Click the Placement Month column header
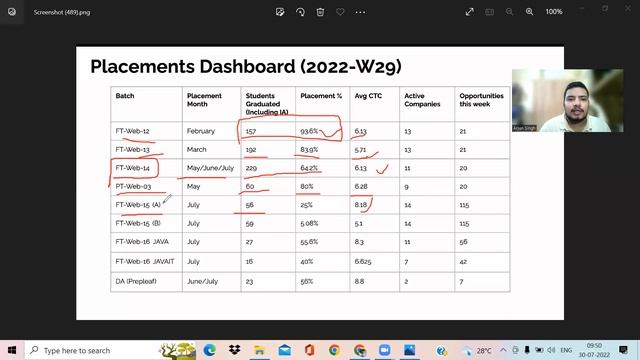The width and height of the screenshot is (640, 360). coord(204,100)
